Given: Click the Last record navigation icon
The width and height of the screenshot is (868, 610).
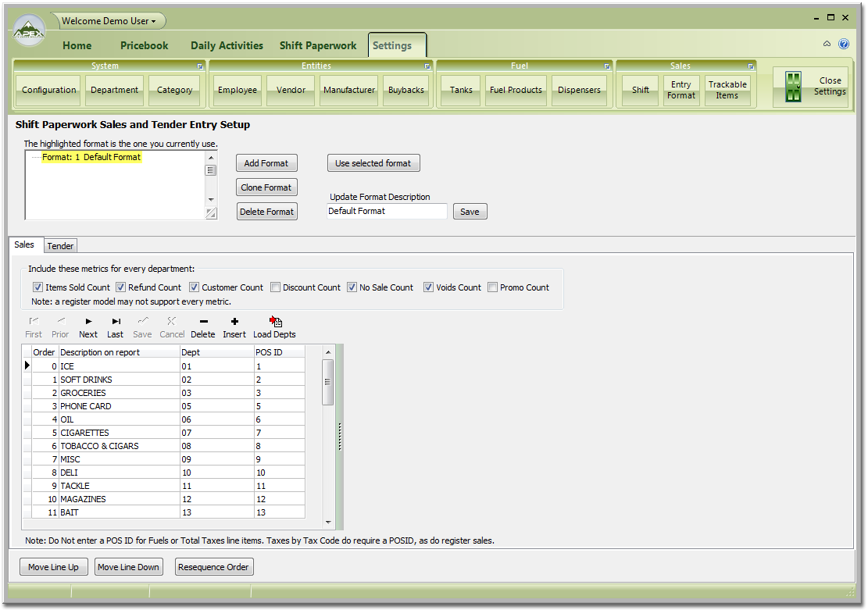Looking at the screenshot, I should click(115, 321).
